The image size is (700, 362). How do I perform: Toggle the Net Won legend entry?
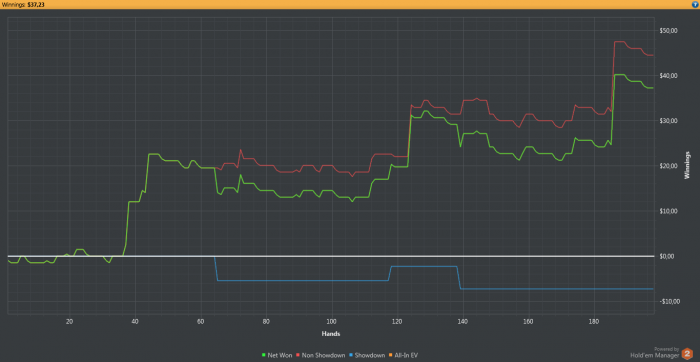click(x=277, y=355)
